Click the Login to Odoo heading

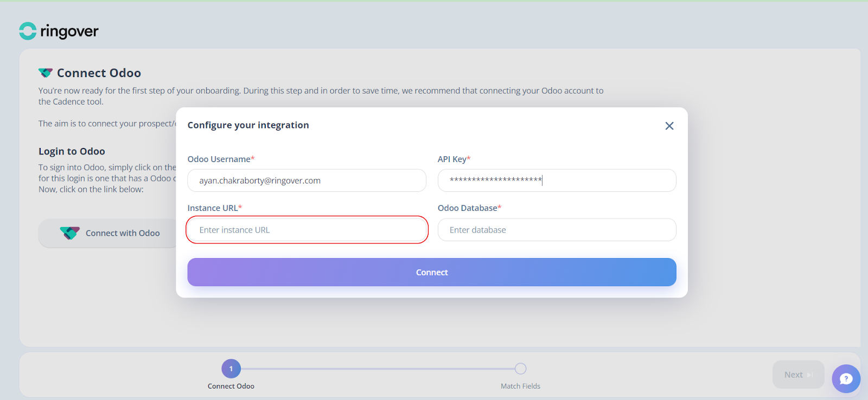[x=72, y=151]
